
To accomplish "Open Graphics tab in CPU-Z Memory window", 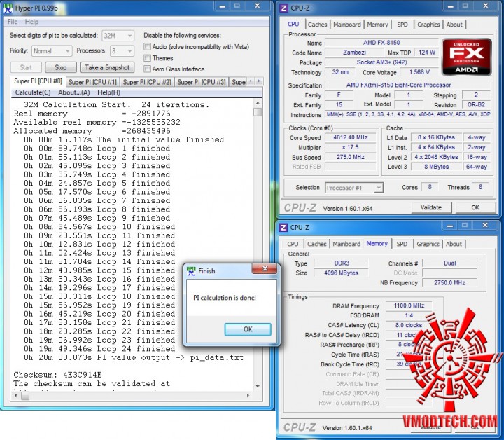I will click(428, 244).
